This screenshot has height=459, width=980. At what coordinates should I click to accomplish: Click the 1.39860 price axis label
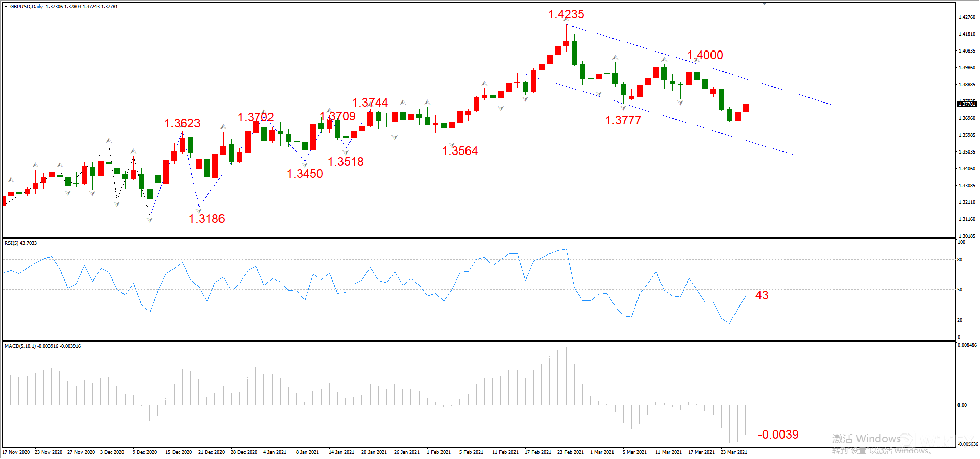(x=967, y=68)
